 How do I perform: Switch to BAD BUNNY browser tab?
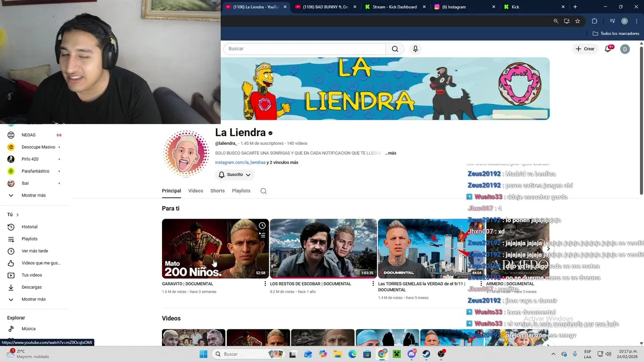325,7
